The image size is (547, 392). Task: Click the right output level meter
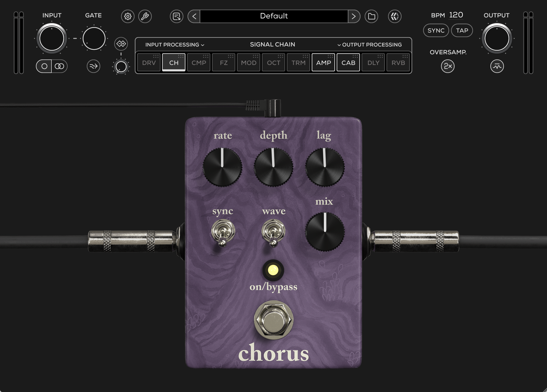[x=528, y=43]
